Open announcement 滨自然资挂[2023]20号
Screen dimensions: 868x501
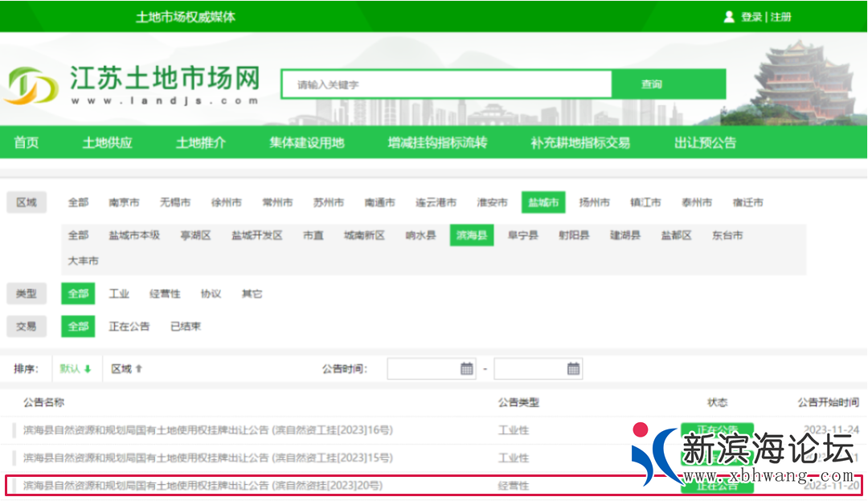pos(203,486)
